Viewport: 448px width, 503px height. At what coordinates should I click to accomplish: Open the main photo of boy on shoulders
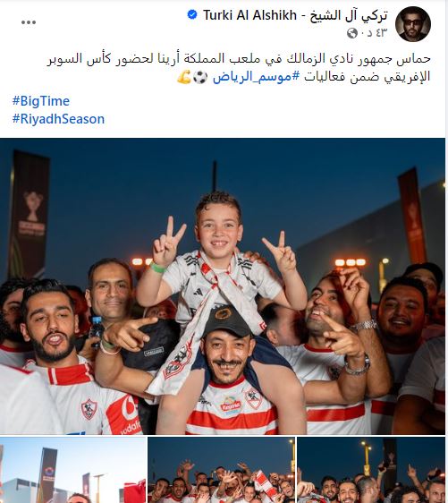tap(223, 286)
